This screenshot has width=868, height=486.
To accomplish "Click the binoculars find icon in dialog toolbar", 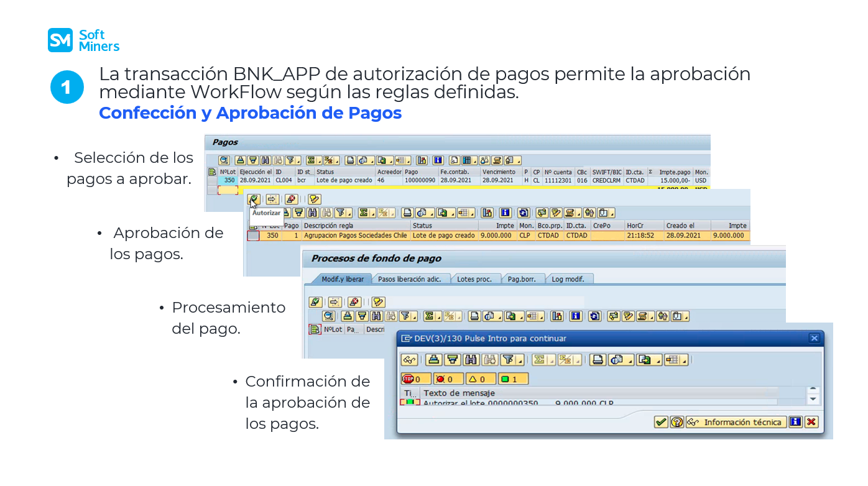I will coord(471,359).
